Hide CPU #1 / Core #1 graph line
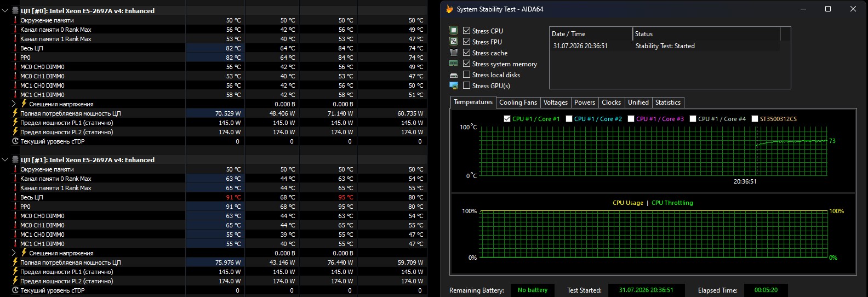868x297 pixels. tap(507, 118)
